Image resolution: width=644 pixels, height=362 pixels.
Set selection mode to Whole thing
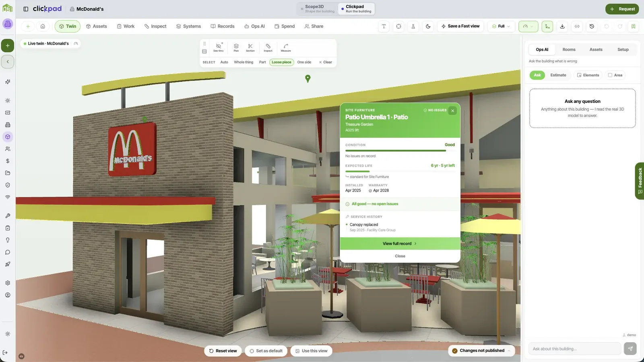coord(244,62)
